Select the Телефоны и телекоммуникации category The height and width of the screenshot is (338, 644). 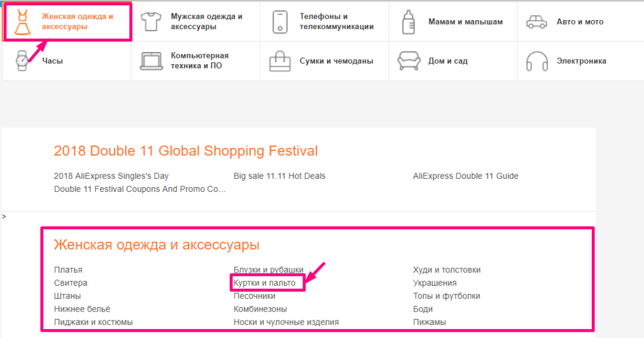pyautogui.click(x=336, y=21)
